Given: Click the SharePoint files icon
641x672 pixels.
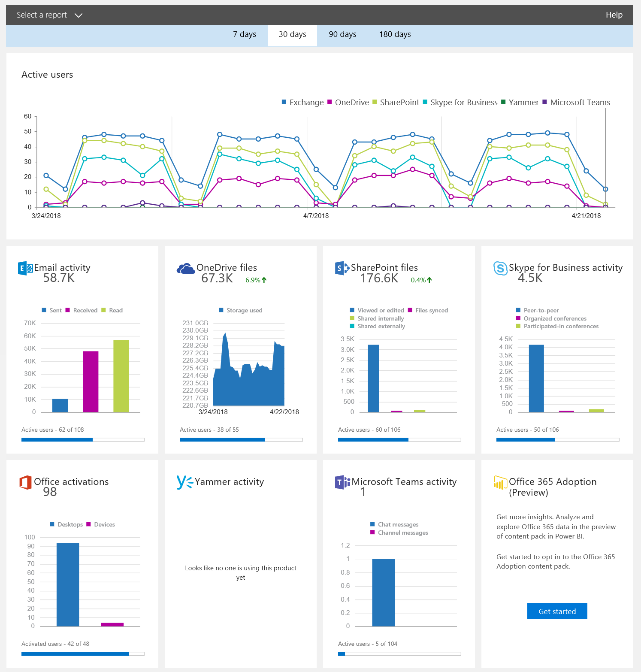Looking at the screenshot, I should tap(342, 268).
